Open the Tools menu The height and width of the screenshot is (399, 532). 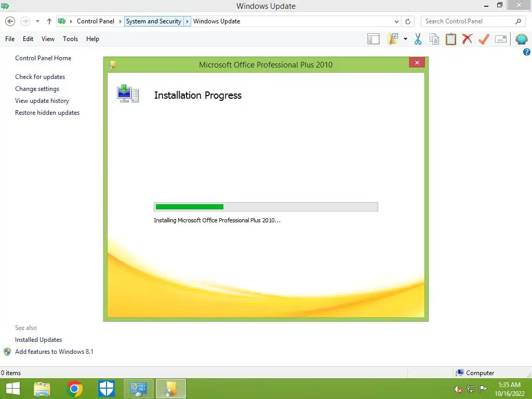[70, 39]
